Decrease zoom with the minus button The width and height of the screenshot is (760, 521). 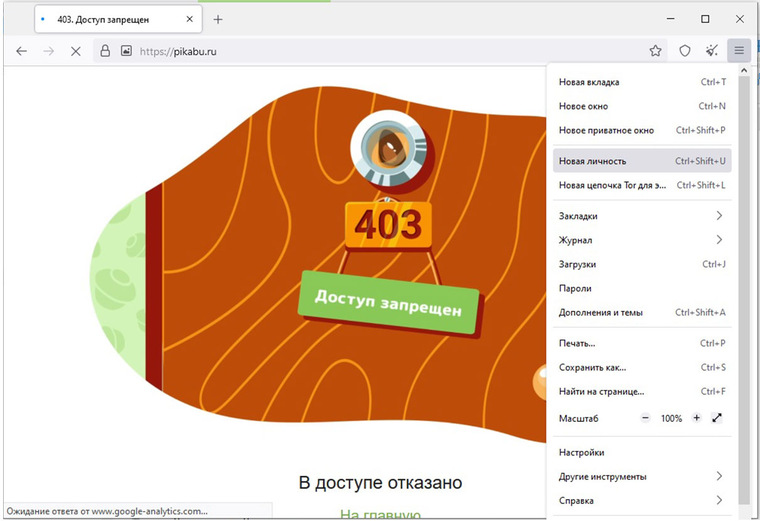[x=645, y=418]
